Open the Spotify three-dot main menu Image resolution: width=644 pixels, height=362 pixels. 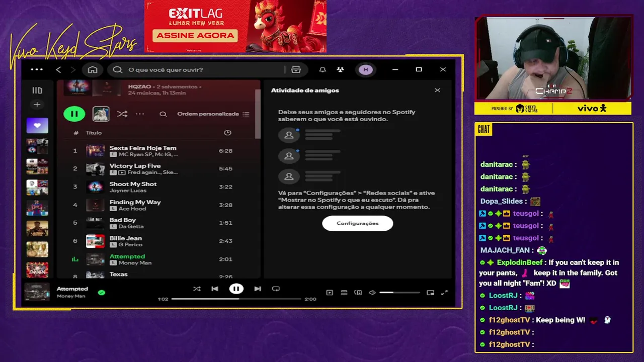tap(37, 70)
